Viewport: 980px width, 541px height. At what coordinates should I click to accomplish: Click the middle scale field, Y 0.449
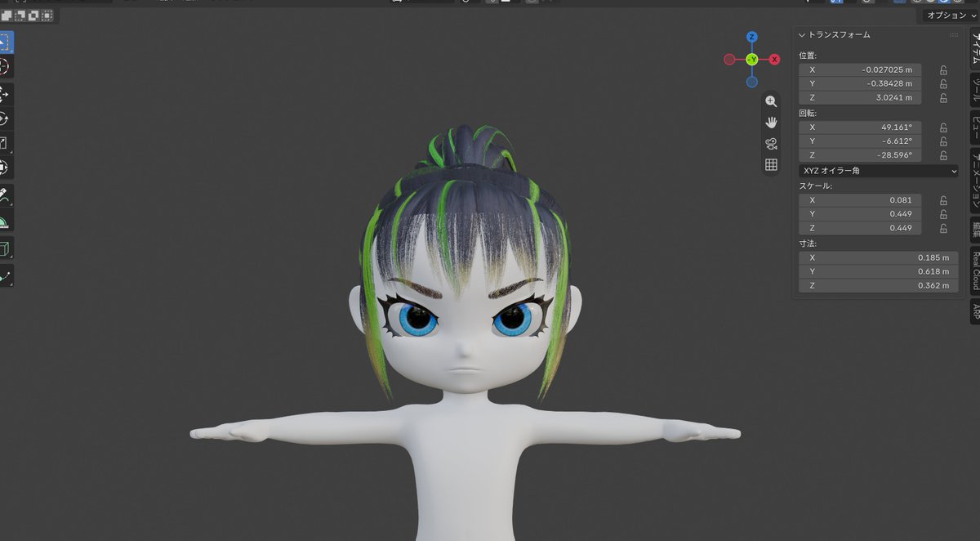pyautogui.click(x=860, y=214)
